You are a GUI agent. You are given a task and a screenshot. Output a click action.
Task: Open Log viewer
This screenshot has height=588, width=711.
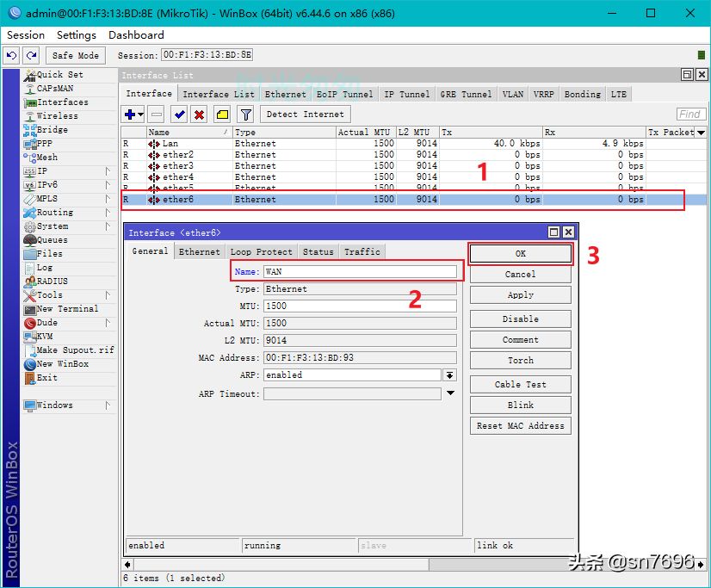pyautogui.click(x=44, y=268)
